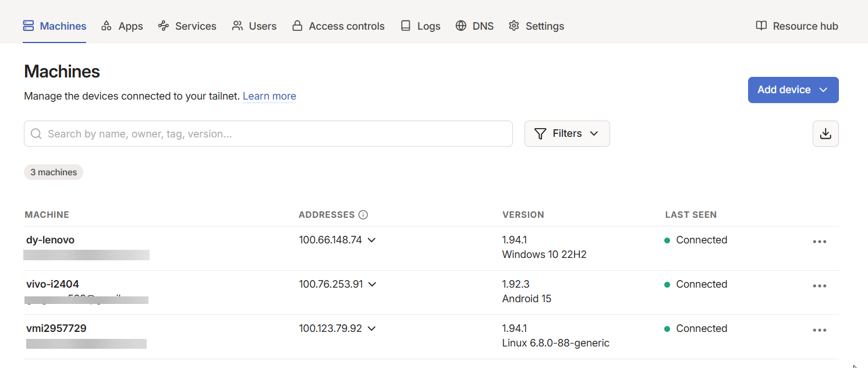Open the Services tab
The width and height of the screenshot is (868, 368).
coord(187,26)
